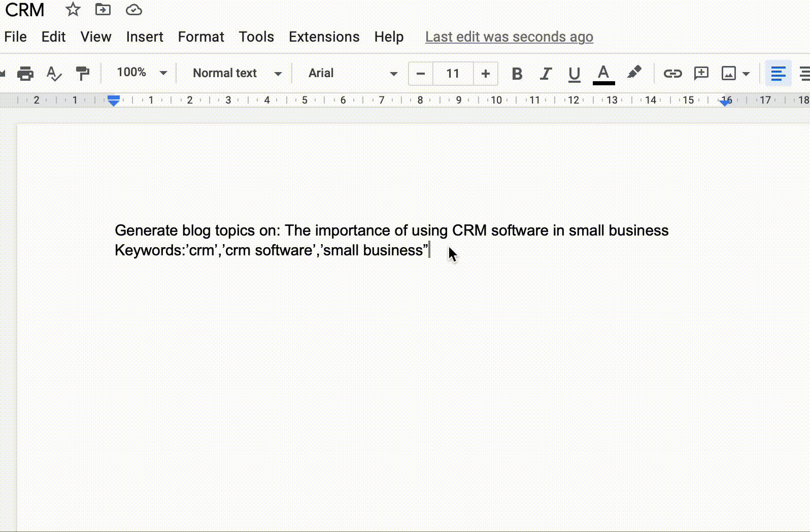Select the paint format tool

pyautogui.click(x=82, y=74)
